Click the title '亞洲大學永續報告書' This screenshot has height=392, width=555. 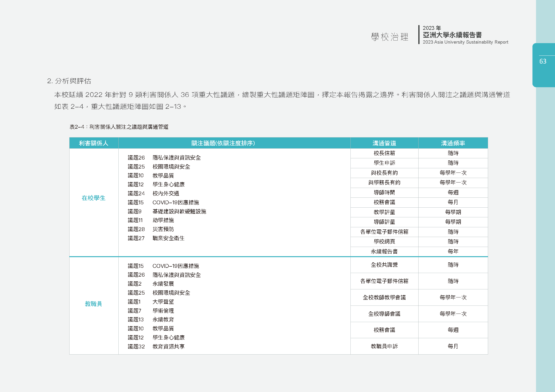[452, 35]
